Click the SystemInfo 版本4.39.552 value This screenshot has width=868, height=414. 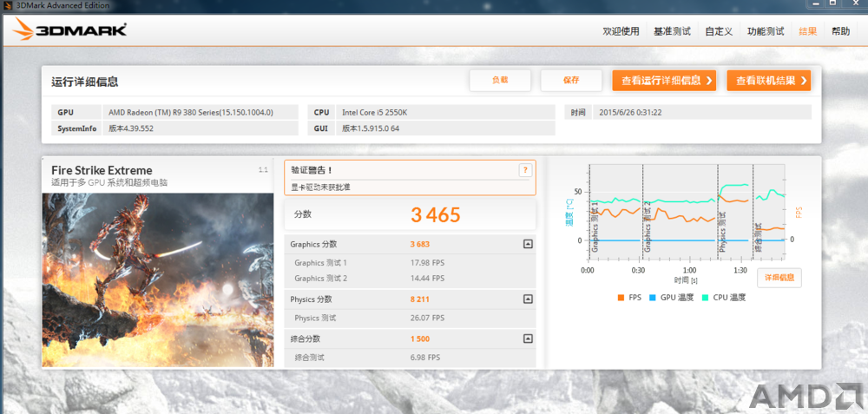131,128
